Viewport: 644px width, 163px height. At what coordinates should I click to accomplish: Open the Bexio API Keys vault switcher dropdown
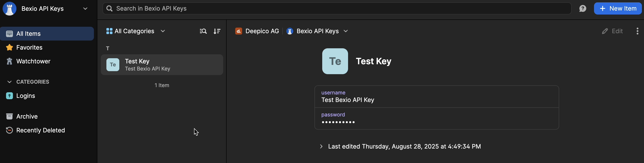pos(85,8)
